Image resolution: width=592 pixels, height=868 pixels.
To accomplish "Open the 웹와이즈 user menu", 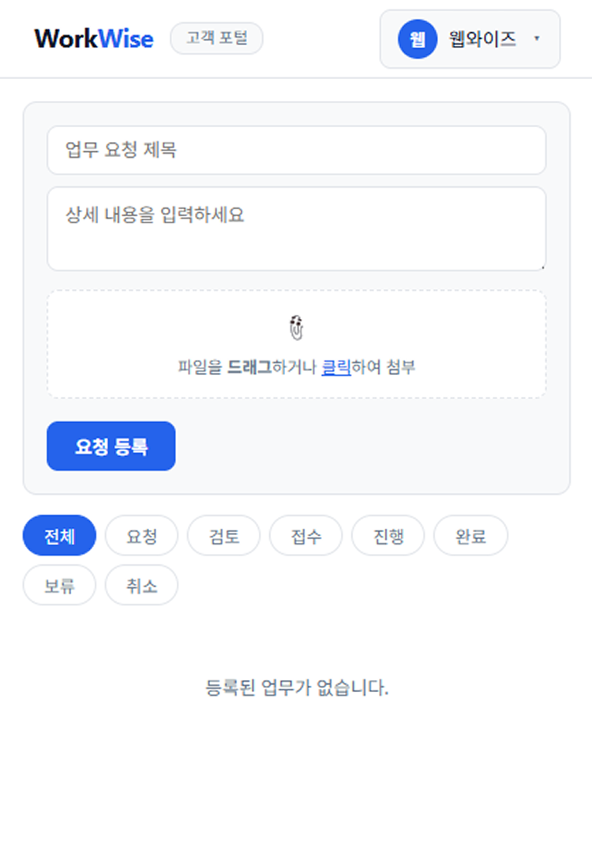I will click(x=470, y=39).
